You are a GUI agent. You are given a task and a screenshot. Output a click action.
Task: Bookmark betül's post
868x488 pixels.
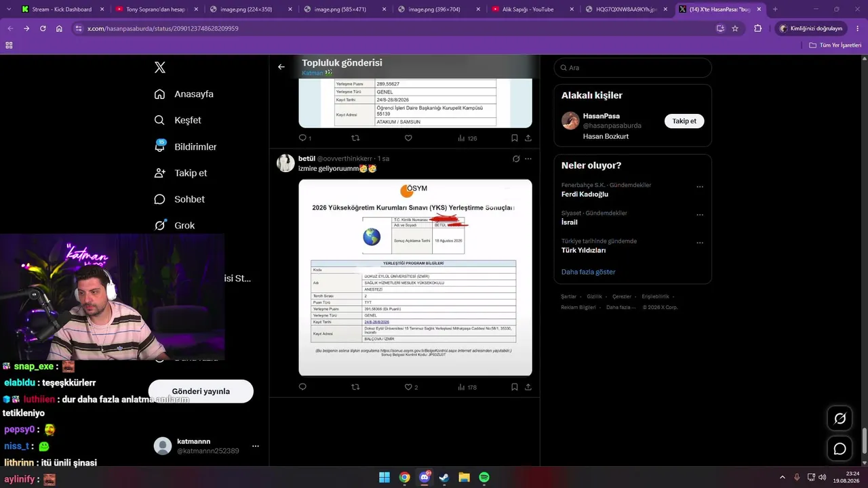coord(515,387)
